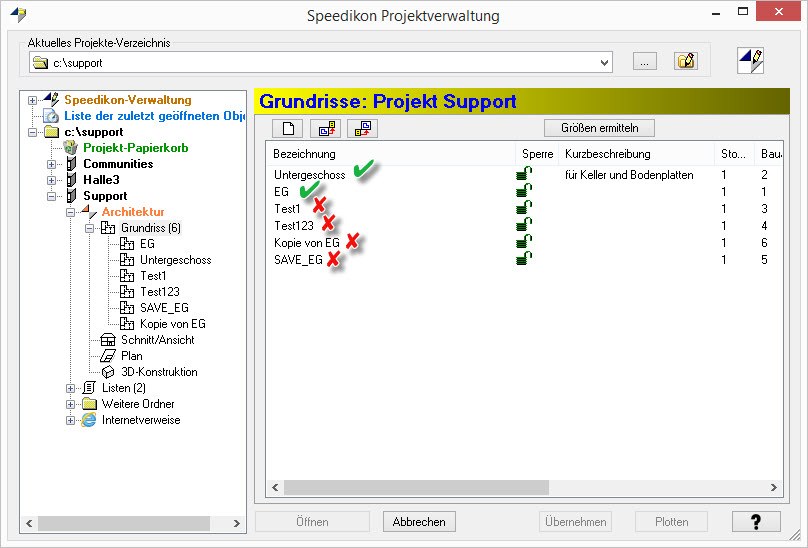Collapse the Architektur tree node
This screenshot has height=548, width=808.
[x=71, y=212]
